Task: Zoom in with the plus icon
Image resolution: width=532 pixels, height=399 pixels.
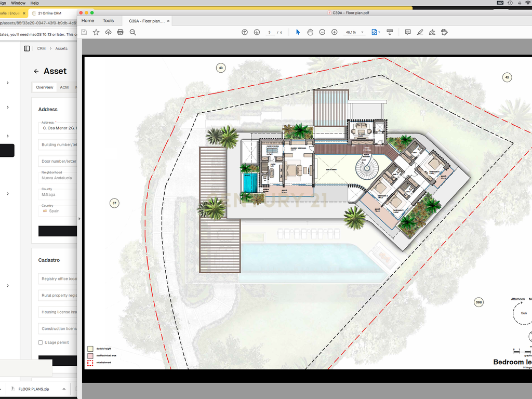Action: 335,32
